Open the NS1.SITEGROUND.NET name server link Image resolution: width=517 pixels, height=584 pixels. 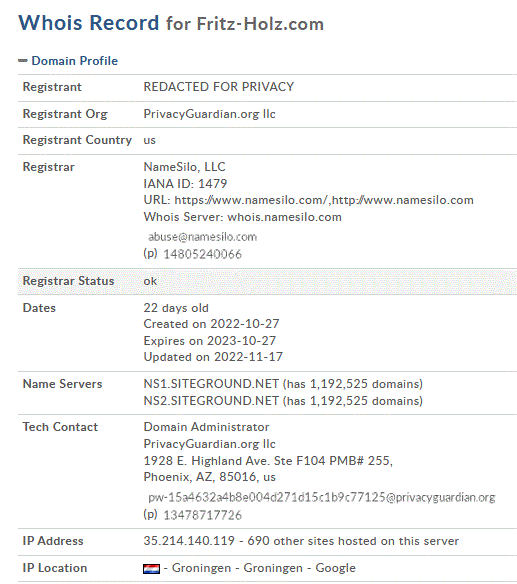[211, 384]
